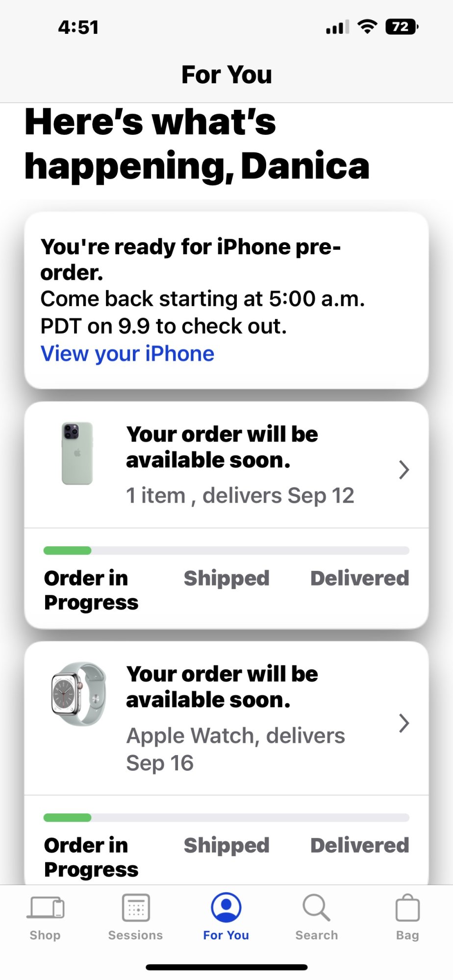The width and height of the screenshot is (453, 980).
Task: Tap the status bar clock
Action: [78, 27]
